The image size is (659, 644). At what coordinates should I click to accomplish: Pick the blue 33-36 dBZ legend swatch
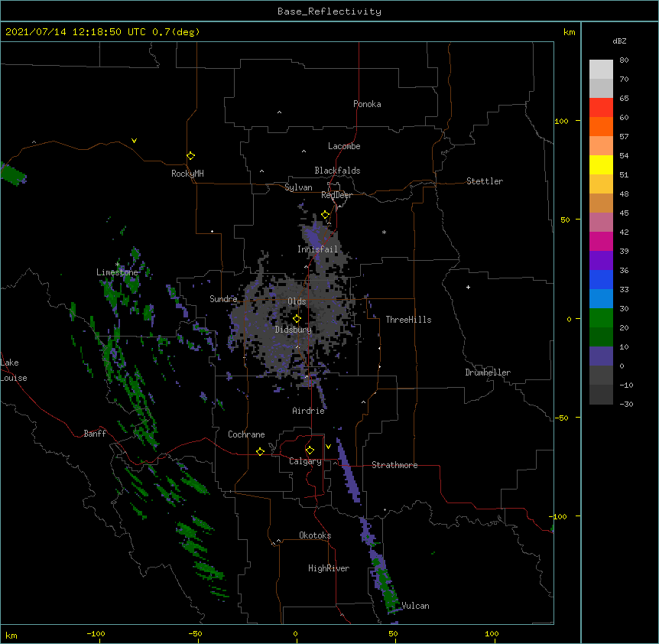[x=601, y=279]
